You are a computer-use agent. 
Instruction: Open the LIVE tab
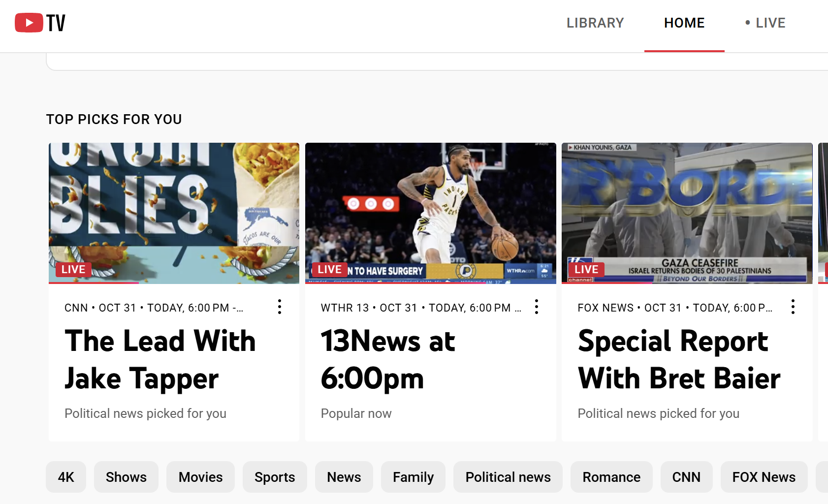pos(770,23)
